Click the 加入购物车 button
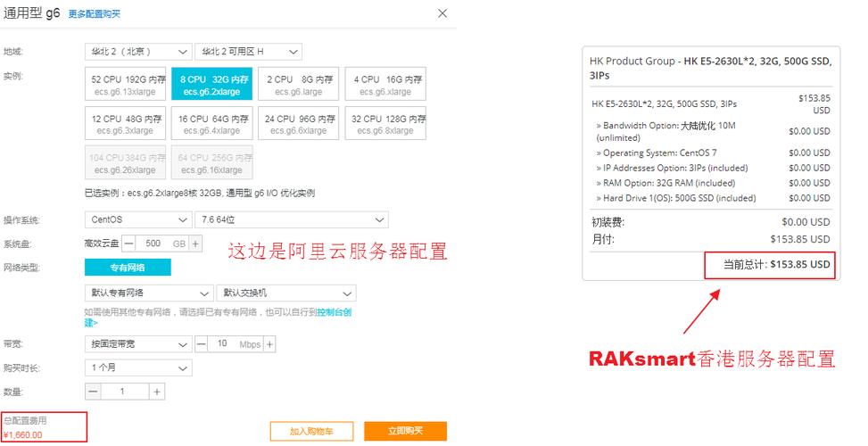The image size is (868, 446). pyautogui.click(x=311, y=431)
